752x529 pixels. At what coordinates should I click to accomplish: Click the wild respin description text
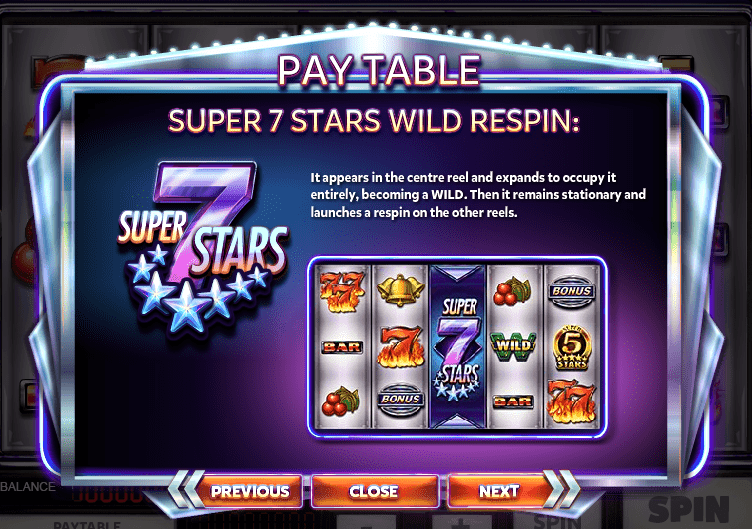tap(478, 195)
